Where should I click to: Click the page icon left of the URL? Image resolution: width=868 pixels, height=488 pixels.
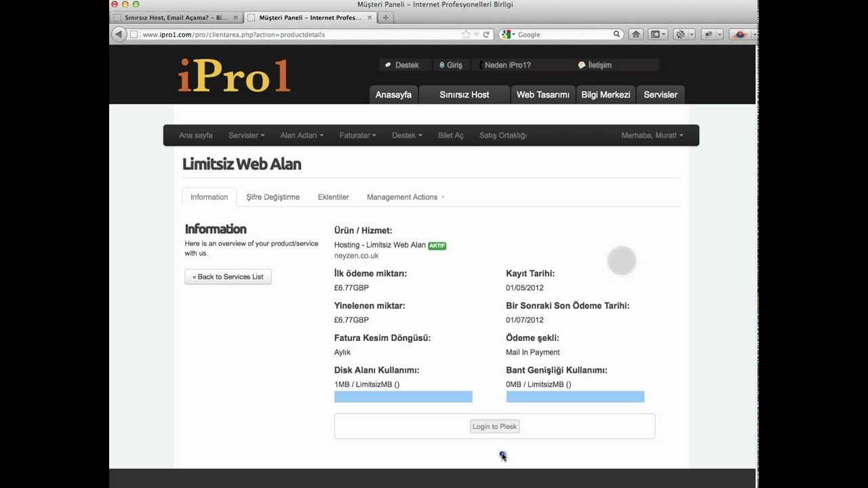click(x=134, y=35)
